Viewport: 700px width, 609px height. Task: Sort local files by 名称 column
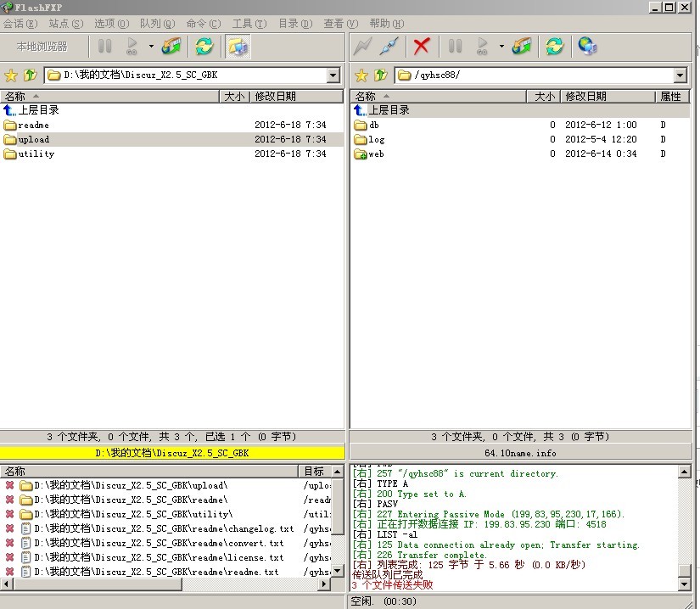109,97
